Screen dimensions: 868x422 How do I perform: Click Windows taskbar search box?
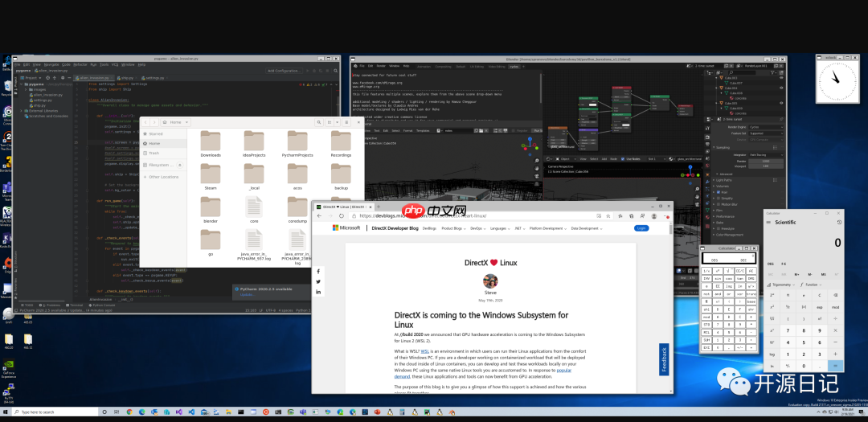pos(56,412)
